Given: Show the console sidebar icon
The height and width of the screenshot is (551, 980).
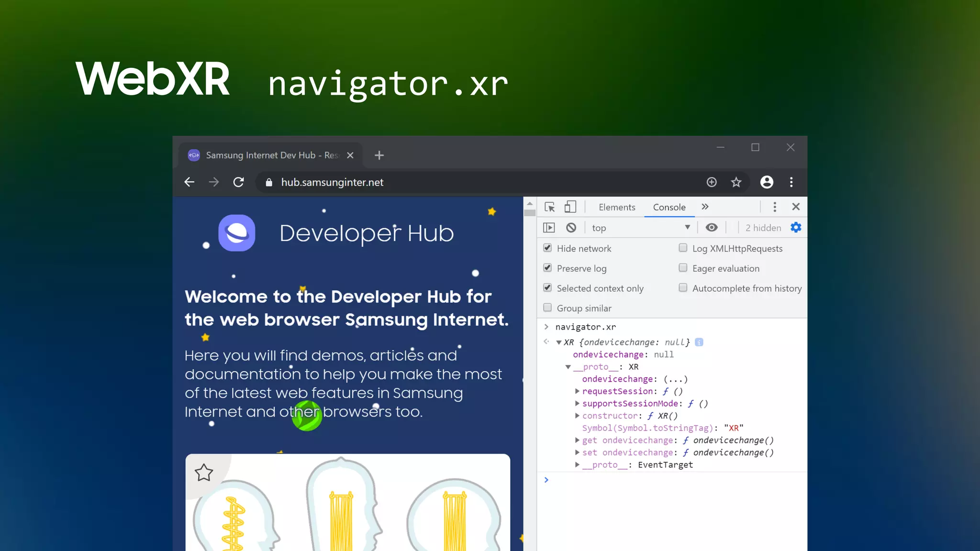Looking at the screenshot, I should pyautogui.click(x=549, y=228).
